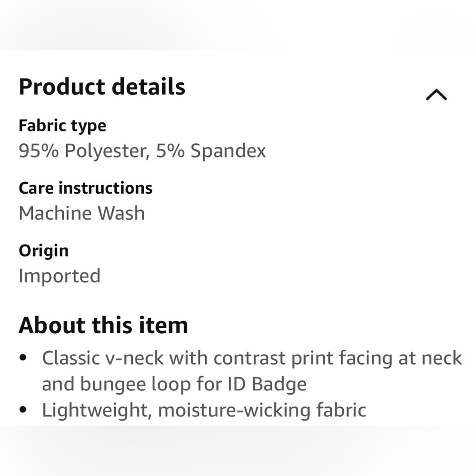476x476 pixels.
Task: Collapse the Product details section chevron
Action: click(x=436, y=95)
